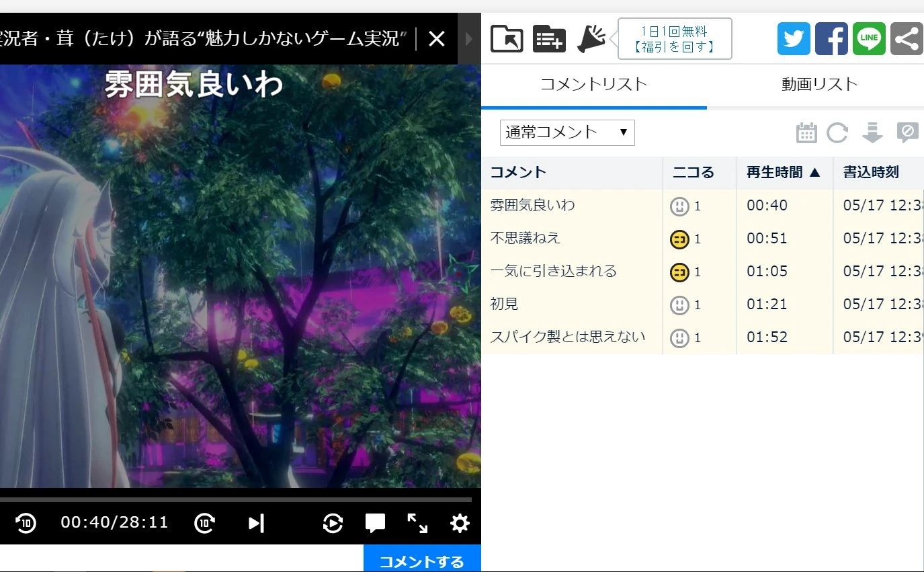Close the info banner with the X
924x572 pixels.
437,39
